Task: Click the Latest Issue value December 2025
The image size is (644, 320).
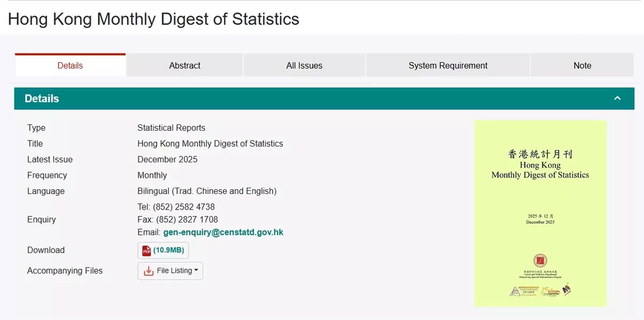Action: tap(167, 160)
